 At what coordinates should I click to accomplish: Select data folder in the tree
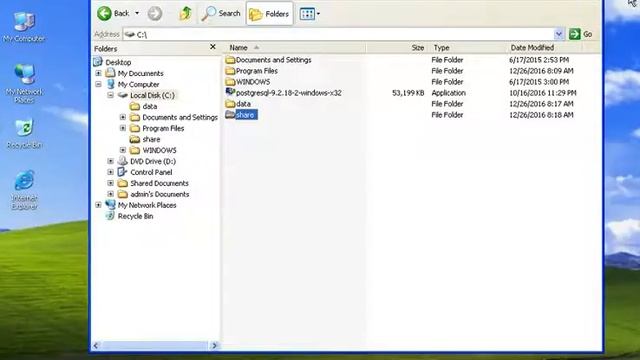144,107
